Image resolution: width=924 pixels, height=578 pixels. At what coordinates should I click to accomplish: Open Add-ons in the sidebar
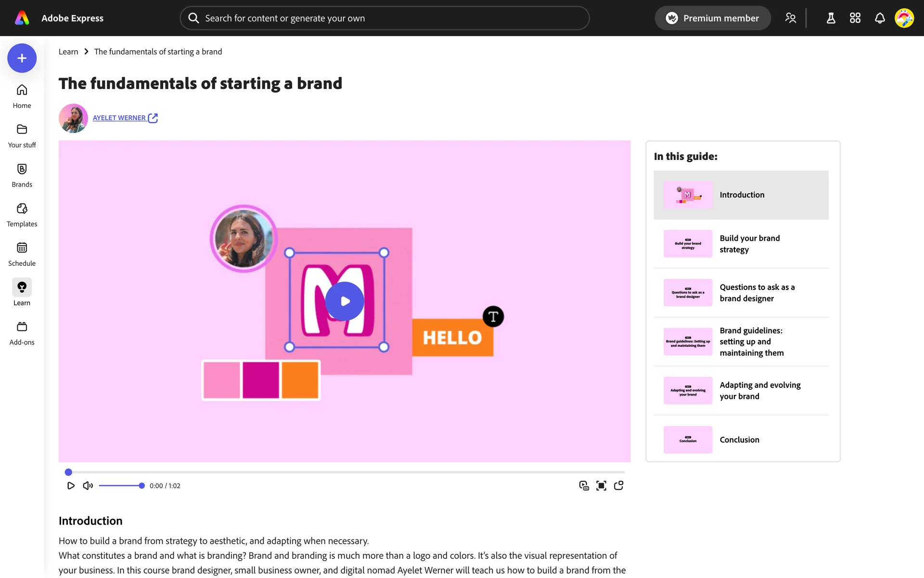pyautogui.click(x=22, y=333)
